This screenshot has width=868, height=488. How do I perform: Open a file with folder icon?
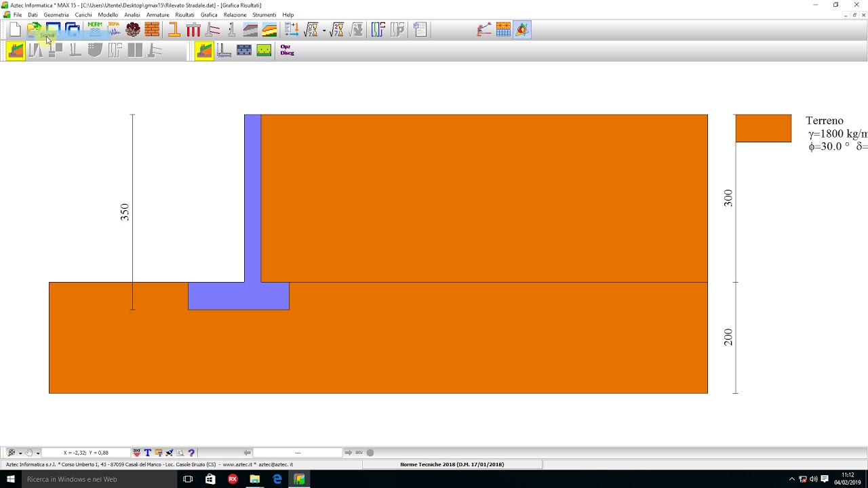34,30
